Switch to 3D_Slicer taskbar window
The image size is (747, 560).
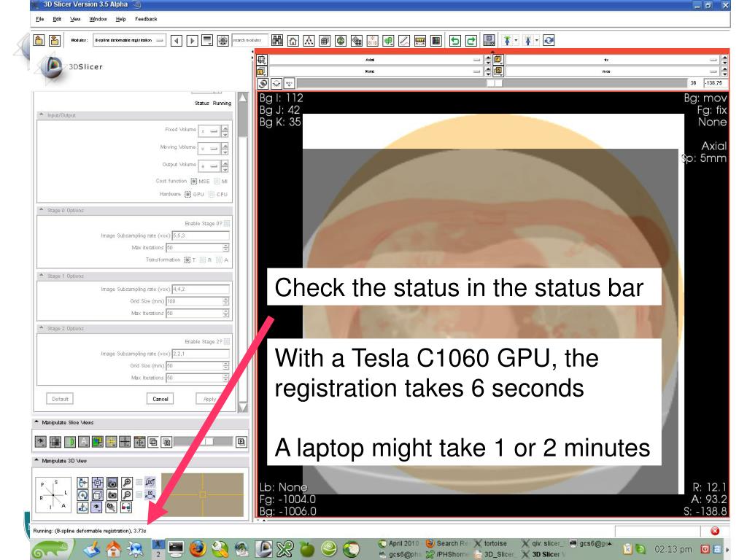coord(494,554)
